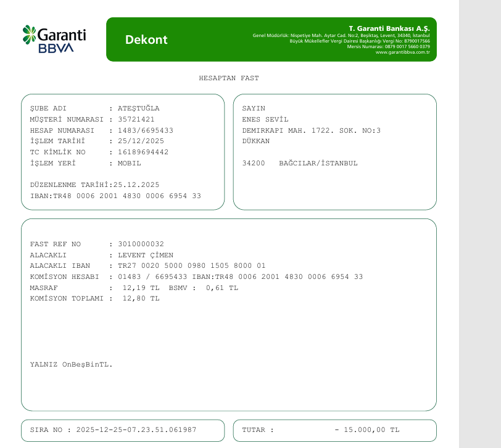501x448 pixels.
Task: Click TC Kimlik No 16189694442
Action: click(143, 152)
